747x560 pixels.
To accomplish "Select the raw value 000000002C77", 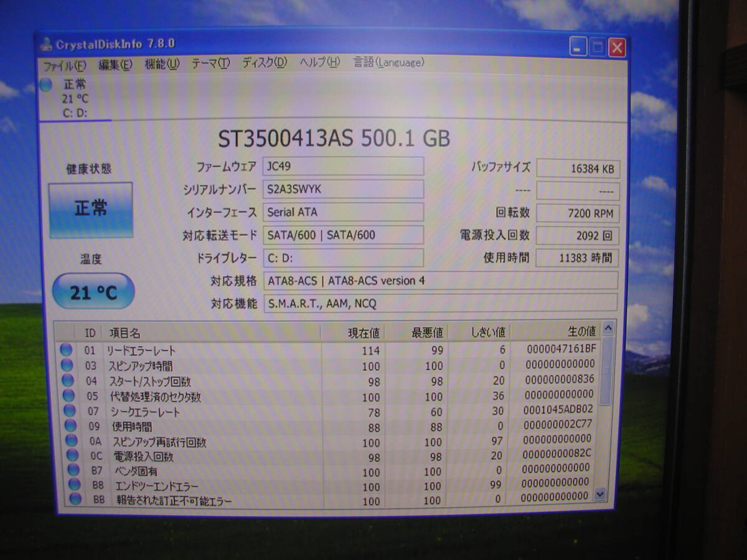I will 558,424.
